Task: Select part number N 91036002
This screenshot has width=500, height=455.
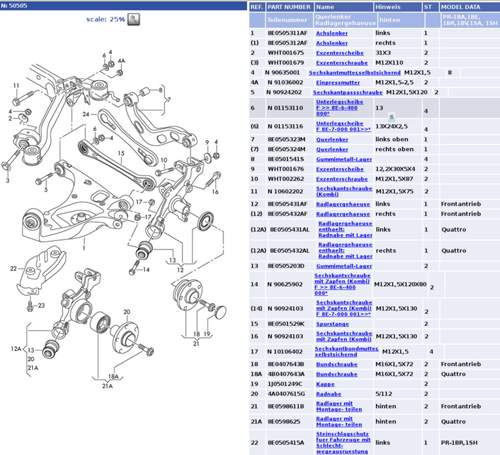Action: click(x=285, y=83)
